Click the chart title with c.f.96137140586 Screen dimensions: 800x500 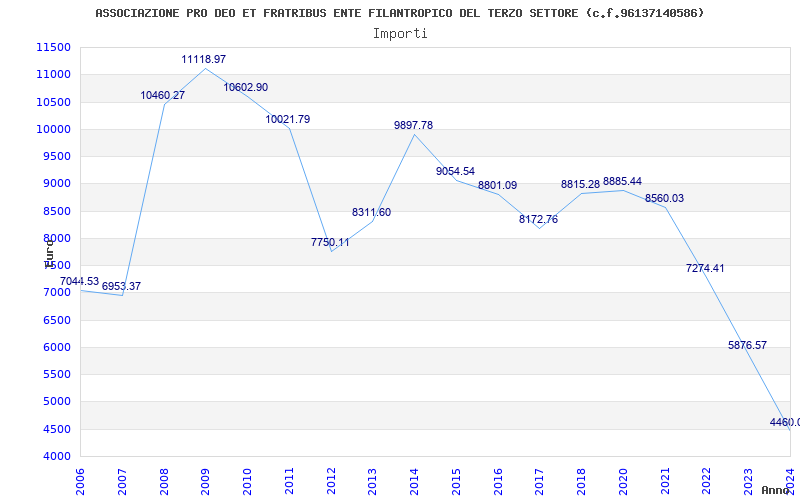399,13
